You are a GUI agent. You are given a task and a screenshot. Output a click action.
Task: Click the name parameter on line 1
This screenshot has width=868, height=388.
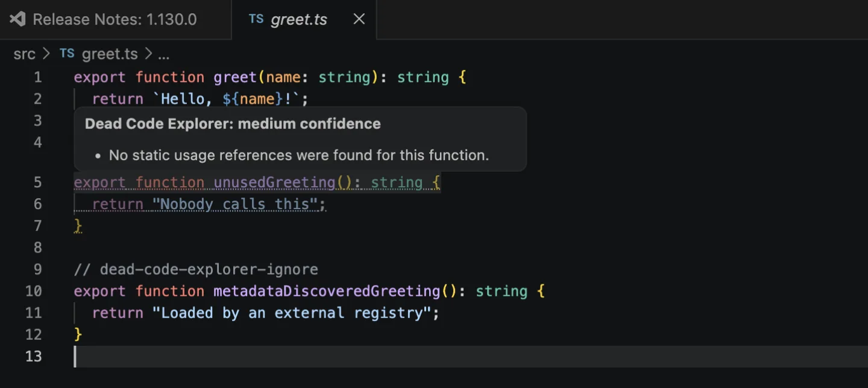point(283,77)
